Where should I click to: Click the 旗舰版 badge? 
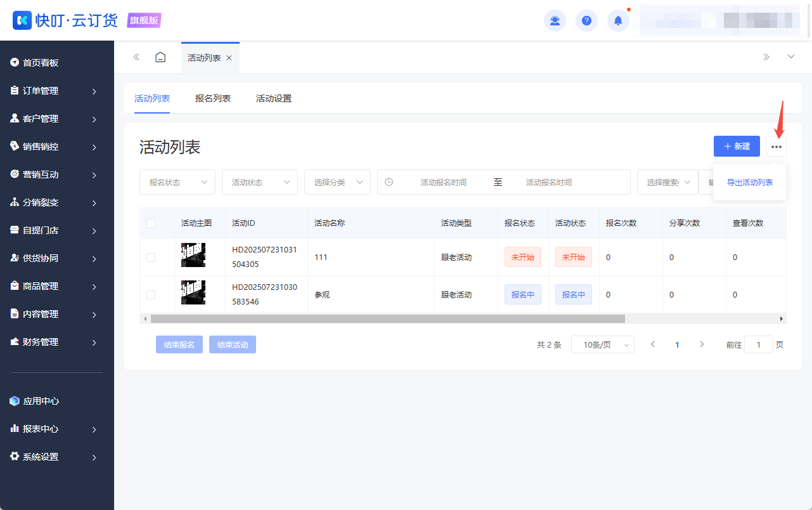point(144,20)
